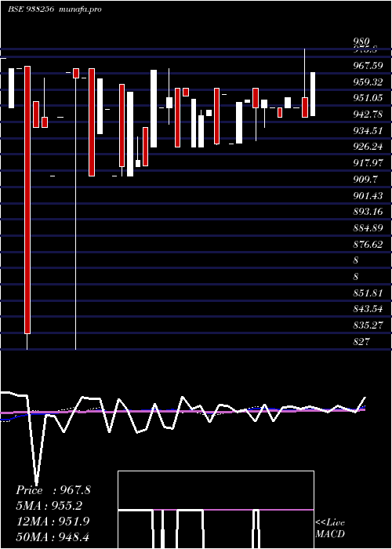Click the tall red candlestick dropping to 835
Image resolution: width=392 pixels, height=549 pixels.
[x=27, y=199]
